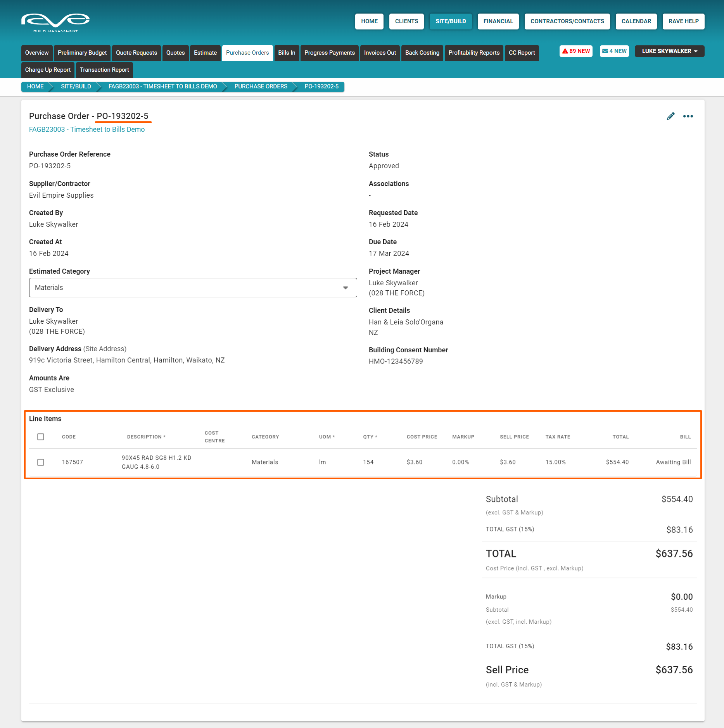The height and width of the screenshot is (728, 724).
Task: Open the Back Costing tab
Action: coord(422,53)
